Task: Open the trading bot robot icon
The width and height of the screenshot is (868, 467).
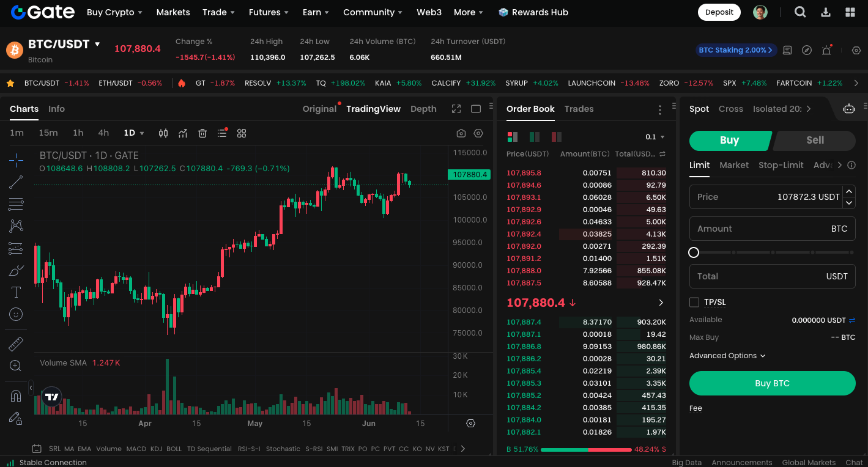Action: [x=849, y=109]
